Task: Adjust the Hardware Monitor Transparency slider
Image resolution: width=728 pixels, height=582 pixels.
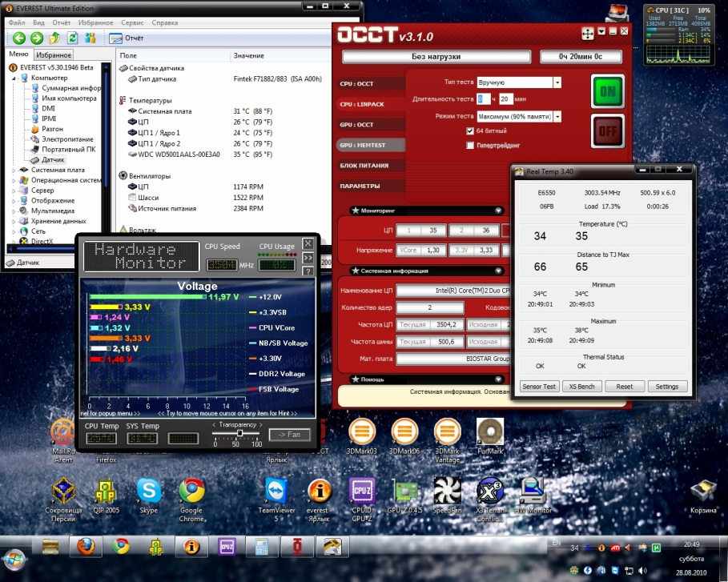Action: (x=239, y=433)
